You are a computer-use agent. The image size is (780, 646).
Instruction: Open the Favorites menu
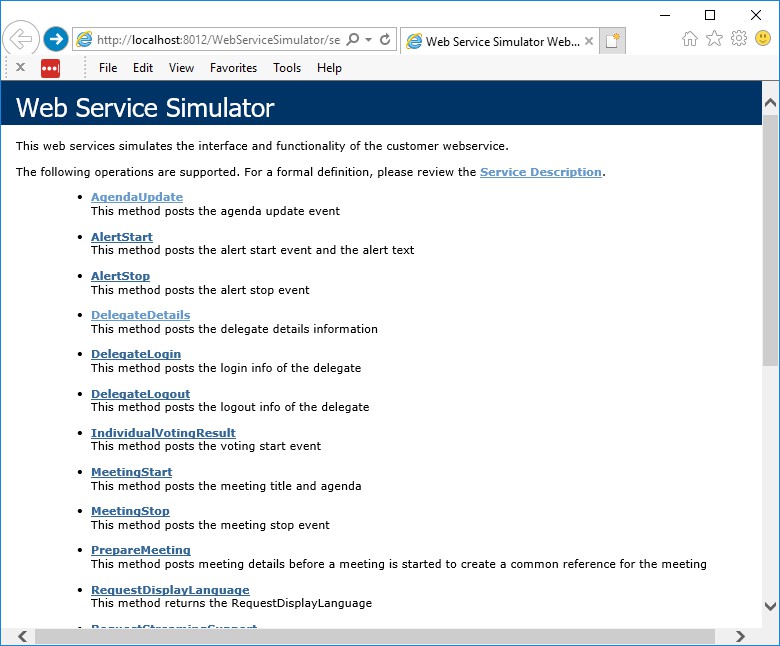[x=233, y=68]
